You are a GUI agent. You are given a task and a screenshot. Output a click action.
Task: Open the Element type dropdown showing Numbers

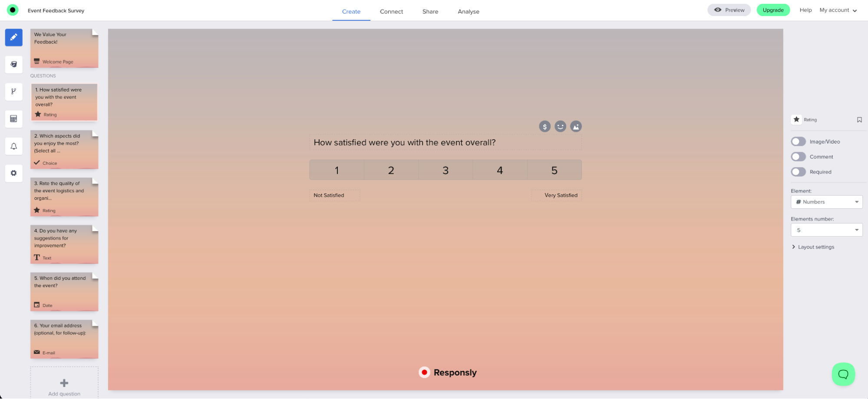(x=826, y=202)
